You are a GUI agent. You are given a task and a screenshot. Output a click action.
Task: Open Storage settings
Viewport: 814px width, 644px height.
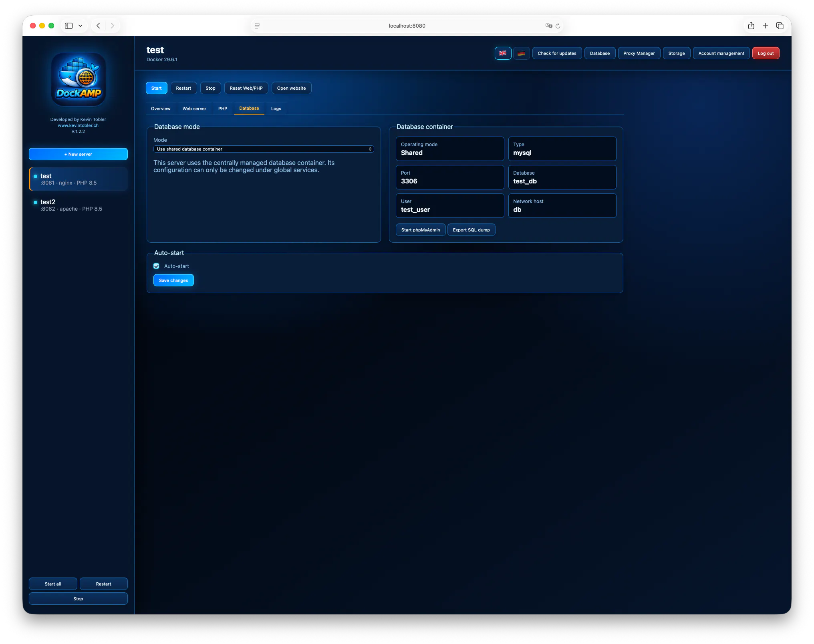point(677,53)
